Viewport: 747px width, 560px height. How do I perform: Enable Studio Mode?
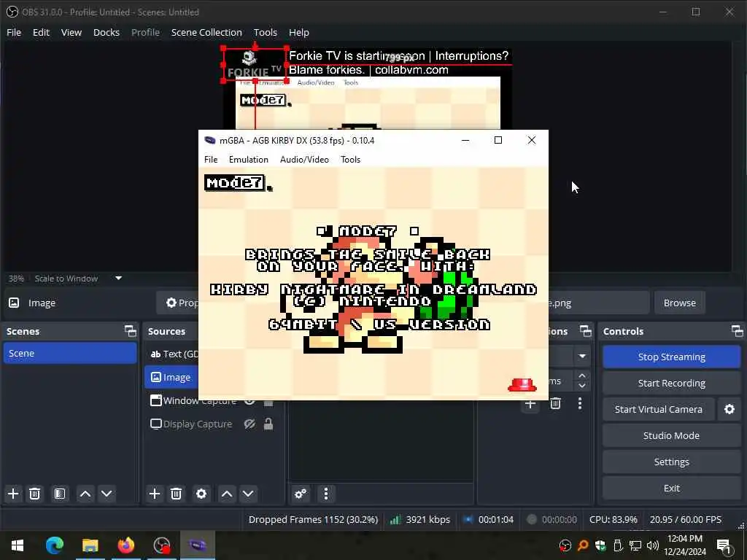point(671,435)
